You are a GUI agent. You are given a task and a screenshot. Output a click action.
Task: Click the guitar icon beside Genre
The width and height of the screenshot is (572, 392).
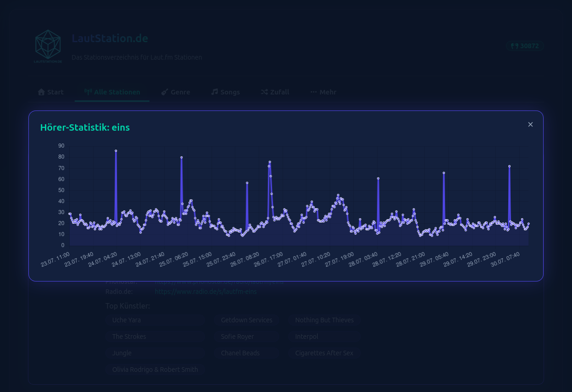pos(165,92)
